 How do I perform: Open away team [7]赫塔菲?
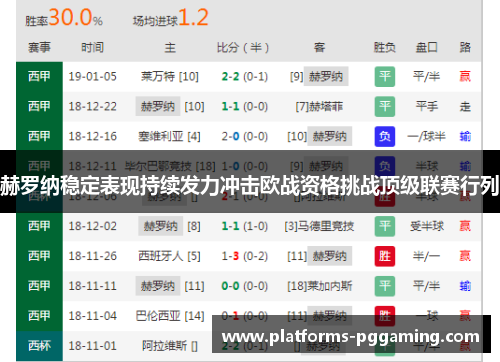319,107
